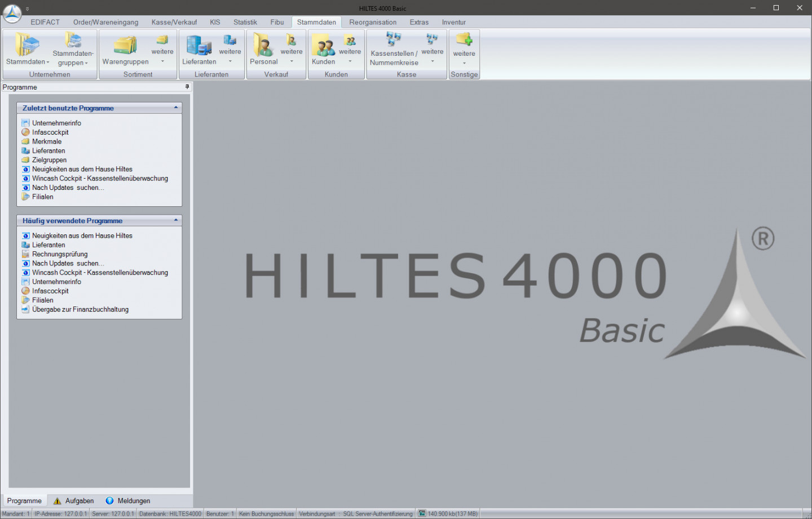Click the Kunden ribbon icon

pos(324,45)
